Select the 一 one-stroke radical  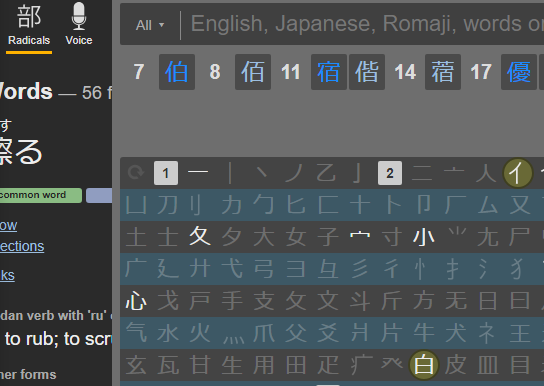click(198, 172)
